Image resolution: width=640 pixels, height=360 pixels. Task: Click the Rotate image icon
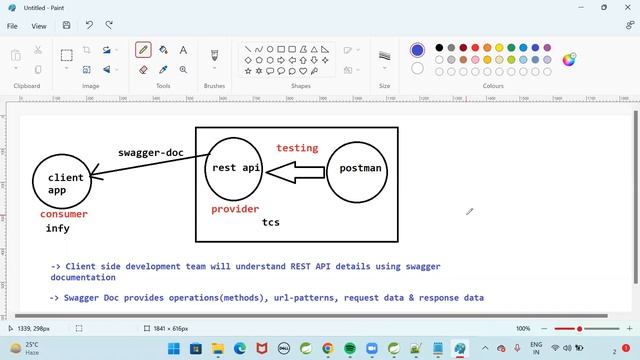107,50
